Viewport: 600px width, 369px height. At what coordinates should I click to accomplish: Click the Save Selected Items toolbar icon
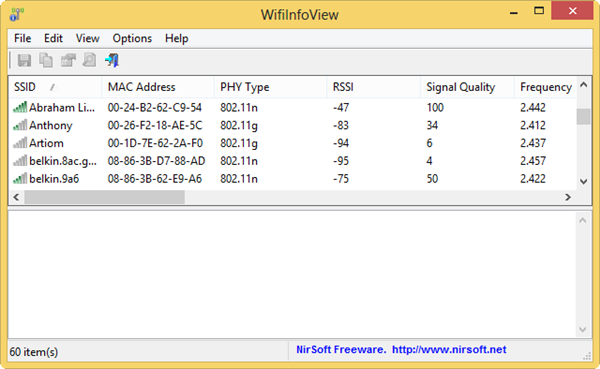coord(24,60)
